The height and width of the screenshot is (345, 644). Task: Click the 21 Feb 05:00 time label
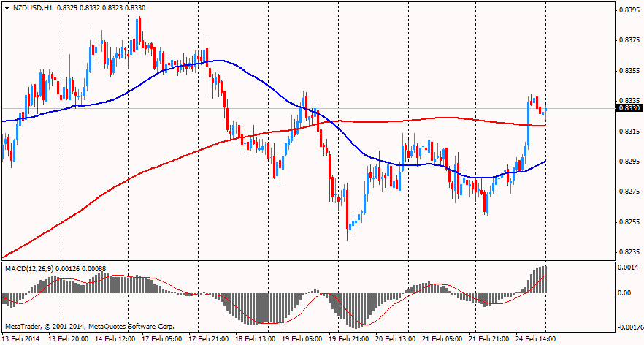point(442,339)
